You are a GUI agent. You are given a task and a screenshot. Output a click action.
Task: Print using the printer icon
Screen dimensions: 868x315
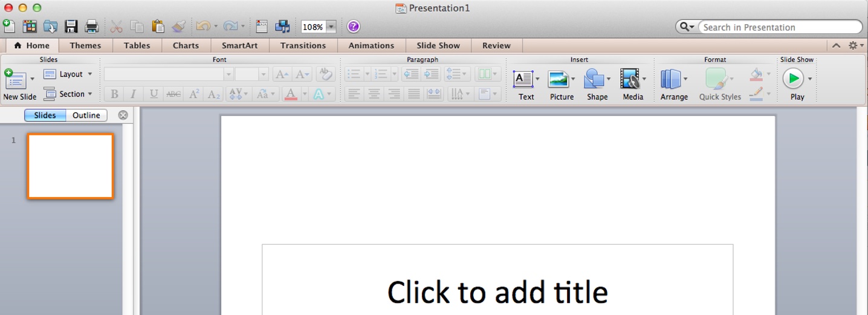point(91,27)
